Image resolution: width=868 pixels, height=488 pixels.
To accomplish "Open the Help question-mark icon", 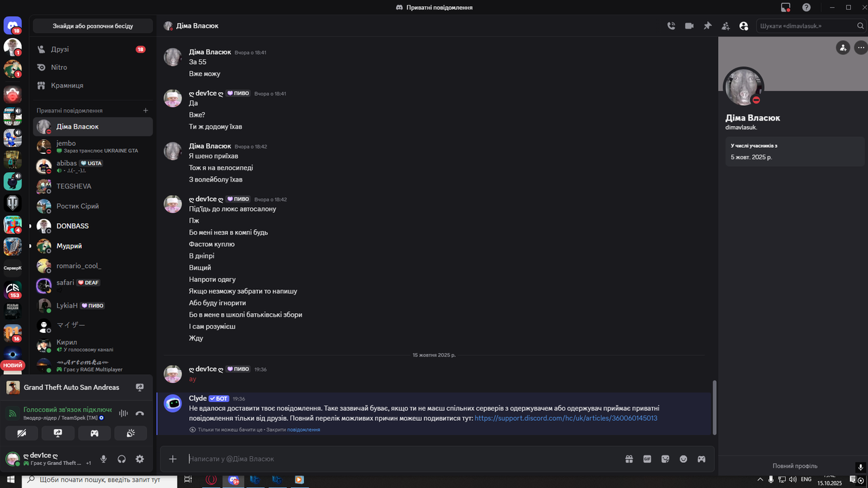I will click(x=806, y=7).
